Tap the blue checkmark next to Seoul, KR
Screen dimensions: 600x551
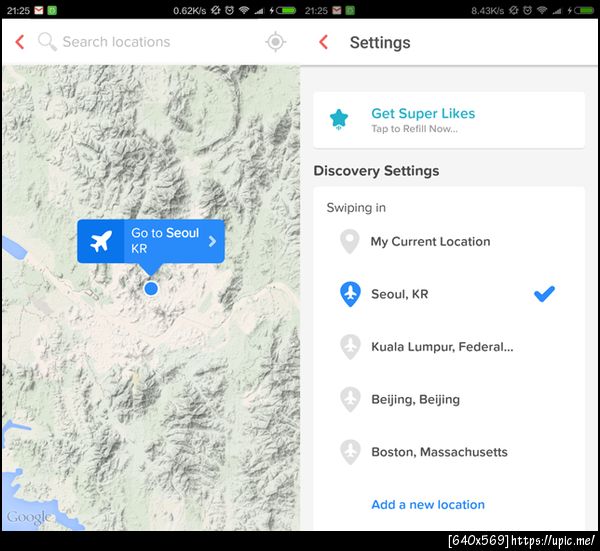point(544,294)
